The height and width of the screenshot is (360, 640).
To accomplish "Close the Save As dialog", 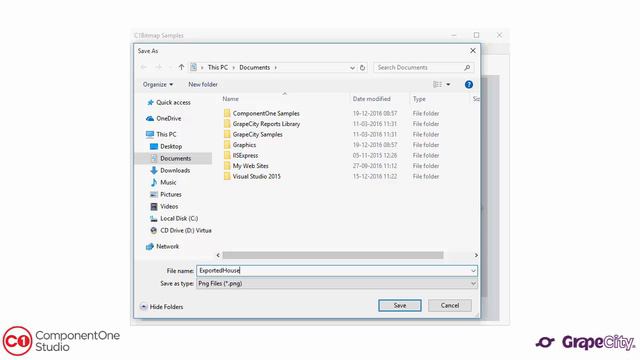I will [473, 51].
